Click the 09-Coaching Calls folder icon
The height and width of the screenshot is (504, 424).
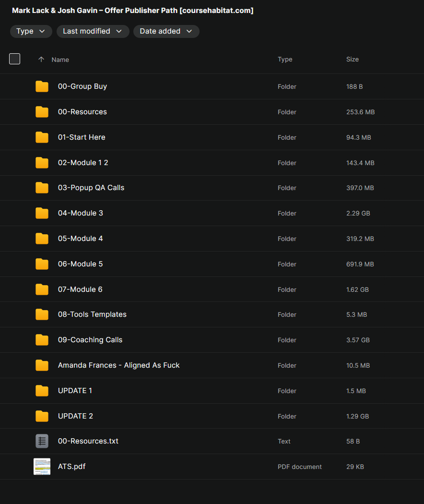(42, 340)
